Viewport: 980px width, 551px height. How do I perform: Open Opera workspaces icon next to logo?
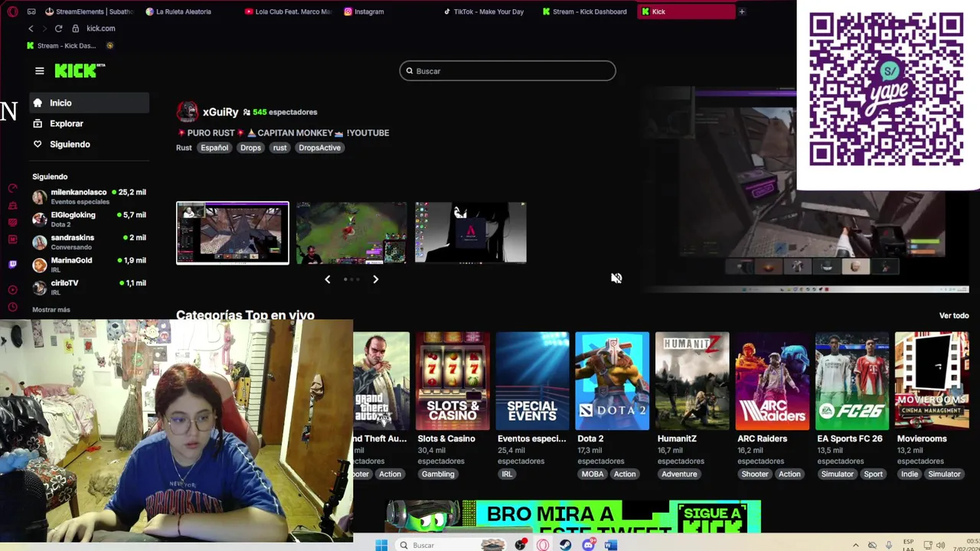31,11
